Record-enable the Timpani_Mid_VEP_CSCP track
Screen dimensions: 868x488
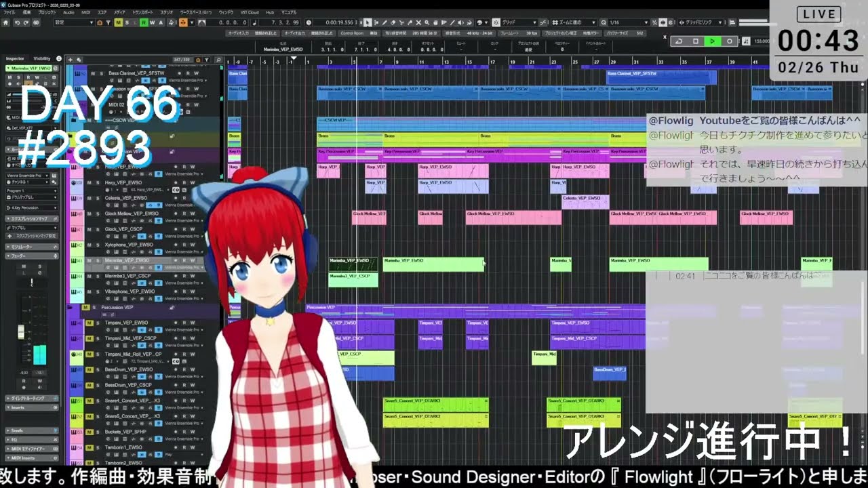tap(176, 338)
